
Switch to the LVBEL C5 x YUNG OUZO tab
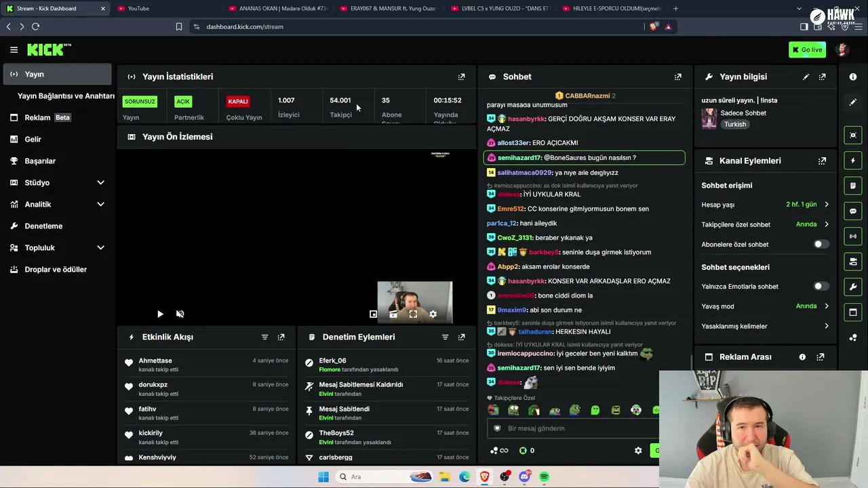click(x=500, y=8)
